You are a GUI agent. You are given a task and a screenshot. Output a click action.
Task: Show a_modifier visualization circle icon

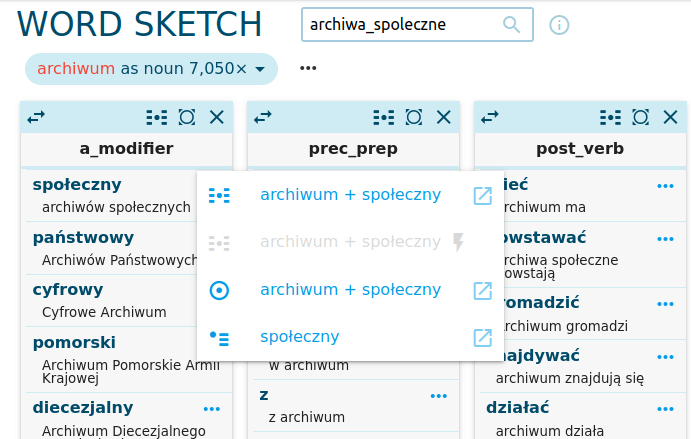(187, 117)
